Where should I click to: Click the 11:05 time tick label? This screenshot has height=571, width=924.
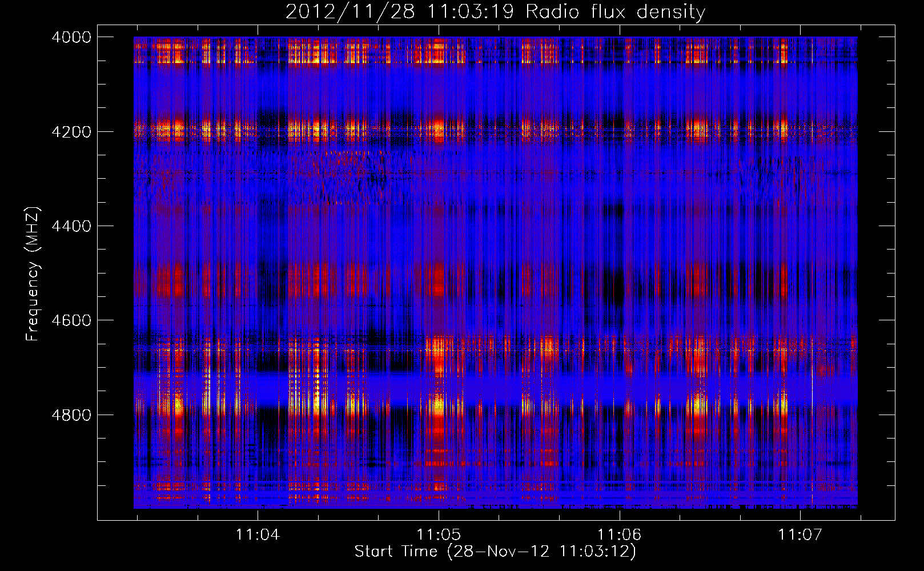[439, 535]
